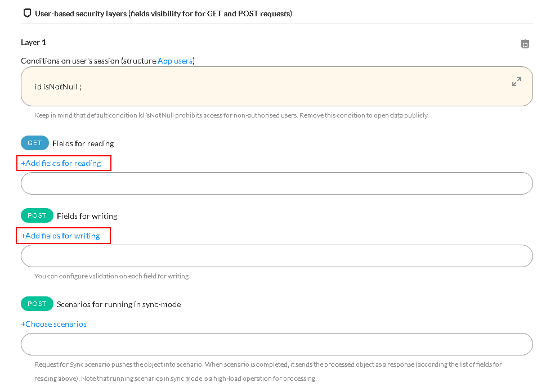537x392 pixels.
Task: Click +Add fields for reading
Action: coord(61,163)
